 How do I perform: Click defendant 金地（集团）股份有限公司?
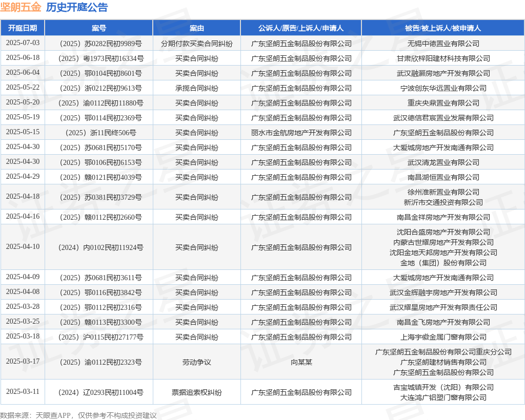[443, 263]
